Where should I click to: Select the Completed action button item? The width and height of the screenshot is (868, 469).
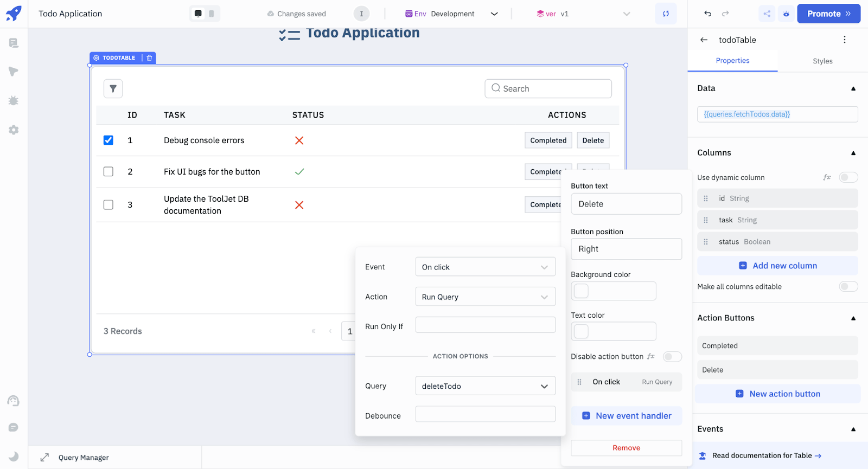click(x=777, y=345)
